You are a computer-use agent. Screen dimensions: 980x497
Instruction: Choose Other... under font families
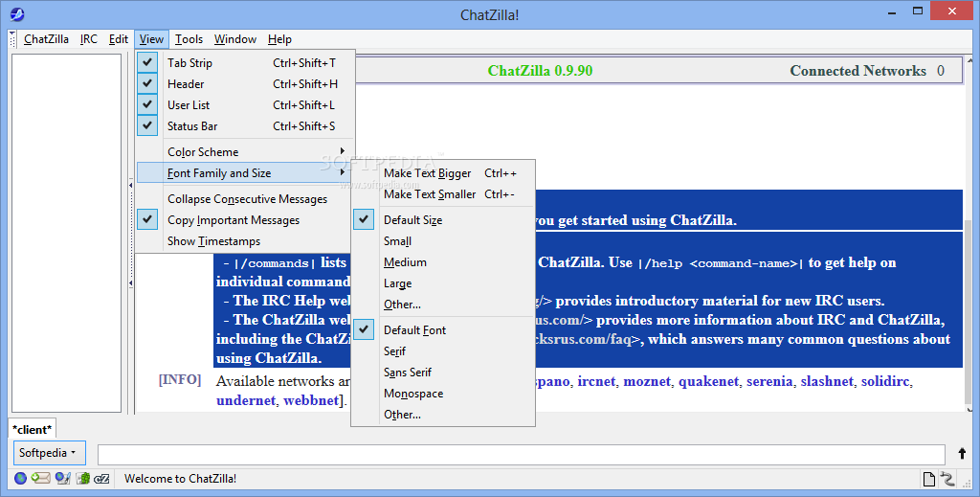tap(443, 415)
